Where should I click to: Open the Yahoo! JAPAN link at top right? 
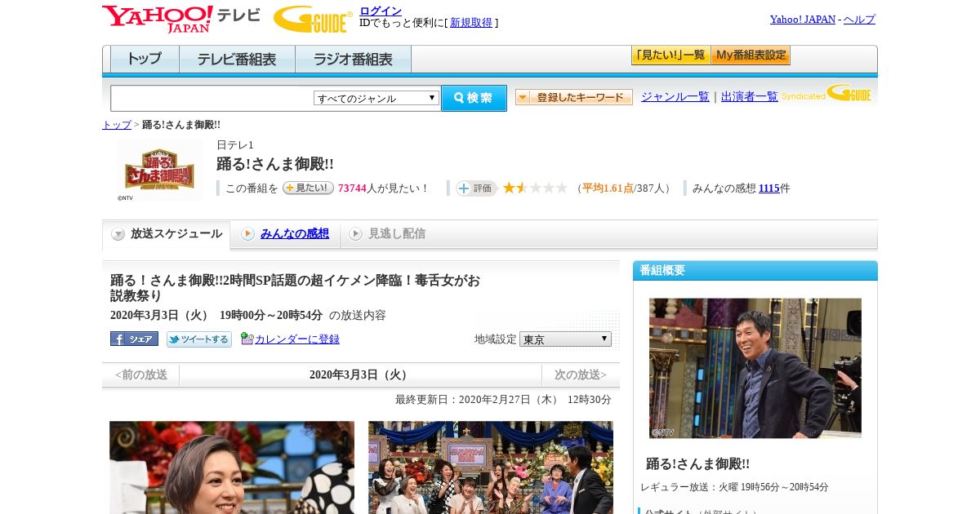click(803, 19)
